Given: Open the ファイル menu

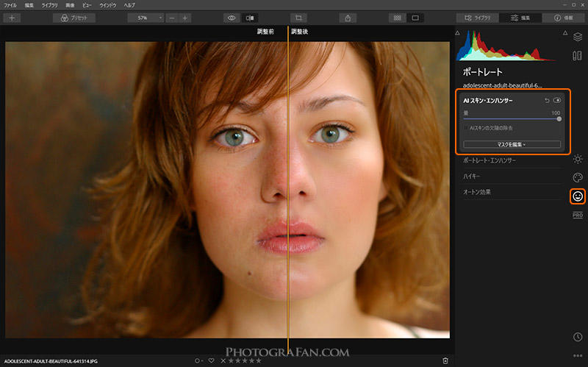Looking at the screenshot, I should click(x=10, y=5).
